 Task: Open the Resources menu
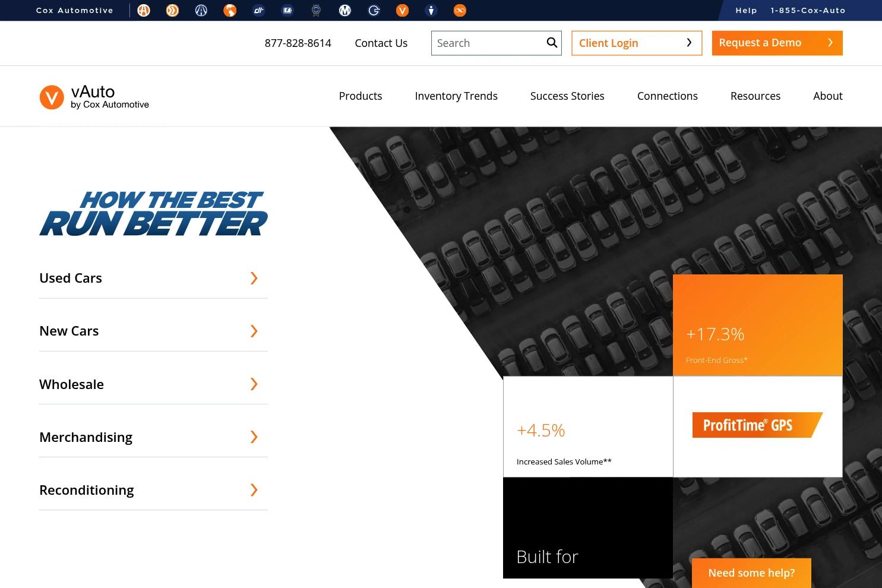[x=755, y=96]
